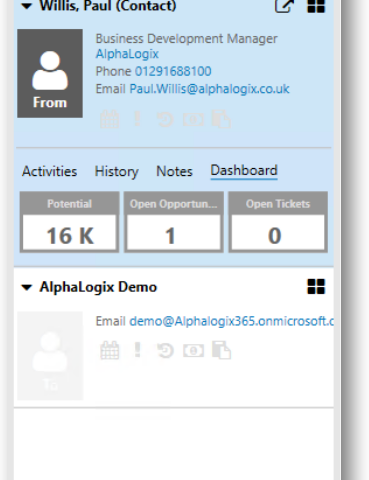The height and width of the screenshot is (480, 369).
Task: Email demo@Alphalogix365.onmicrosoft link
Action: [x=231, y=321]
